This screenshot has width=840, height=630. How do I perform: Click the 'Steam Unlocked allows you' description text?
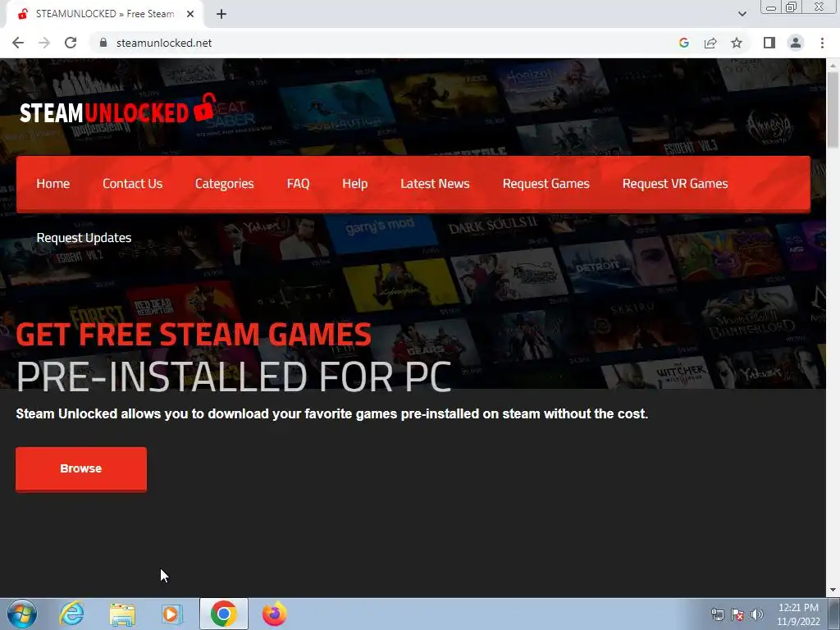(331, 414)
